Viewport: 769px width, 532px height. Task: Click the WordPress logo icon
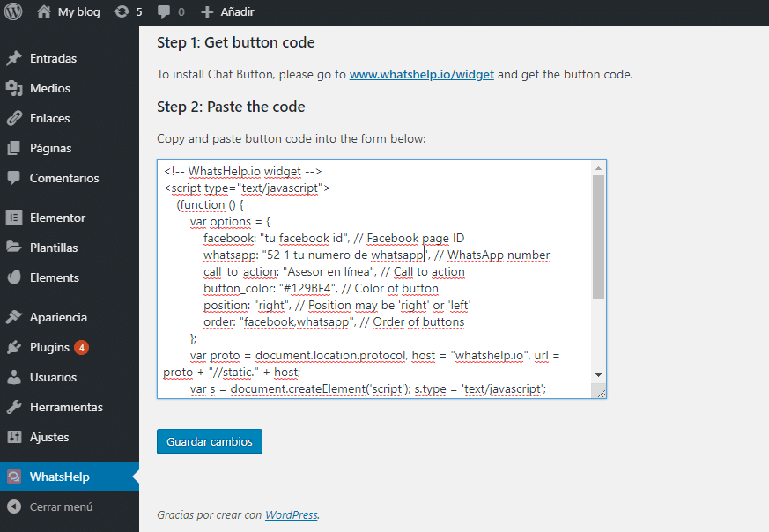coord(14,12)
